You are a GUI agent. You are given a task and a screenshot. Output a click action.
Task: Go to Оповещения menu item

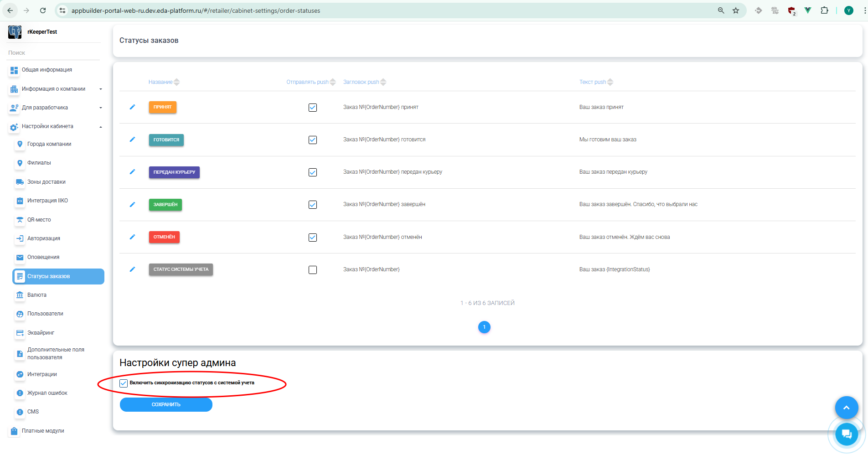pyautogui.click(x=43, y=257)
